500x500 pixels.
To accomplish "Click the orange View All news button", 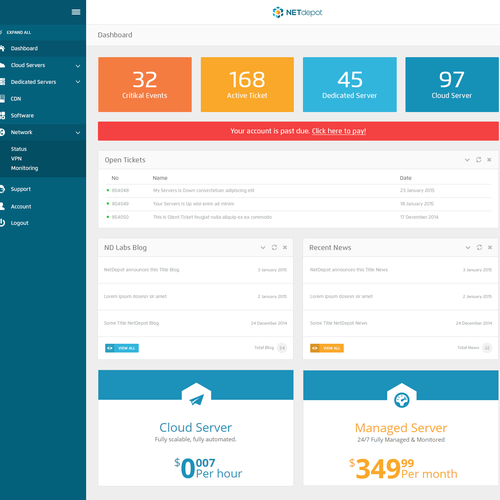I will point(327,348).
